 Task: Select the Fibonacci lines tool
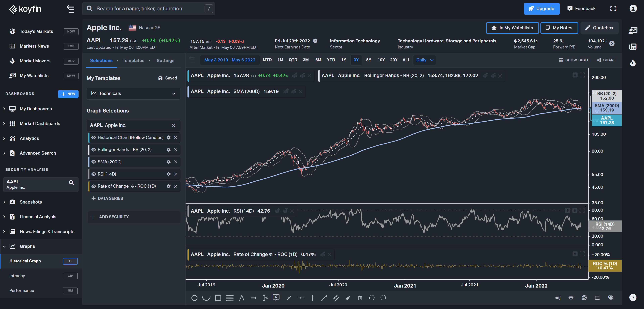[230, 298]
